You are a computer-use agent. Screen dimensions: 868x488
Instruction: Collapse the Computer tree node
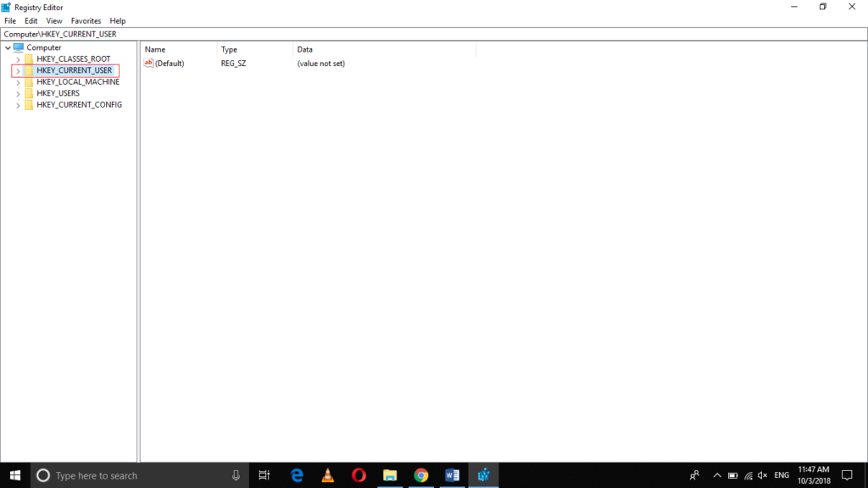tap(8, 47)
